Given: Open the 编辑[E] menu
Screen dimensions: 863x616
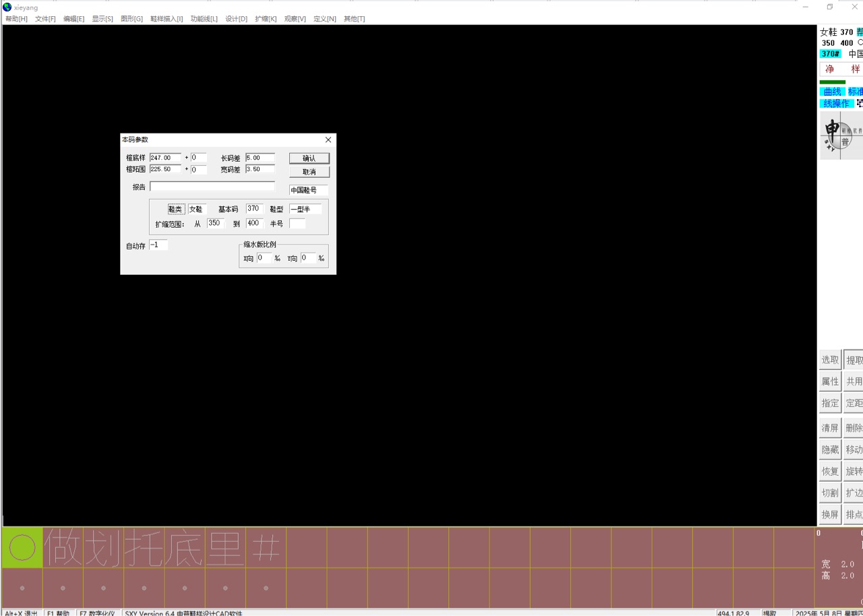Looking at the screenshot, I should click(73, 19).
